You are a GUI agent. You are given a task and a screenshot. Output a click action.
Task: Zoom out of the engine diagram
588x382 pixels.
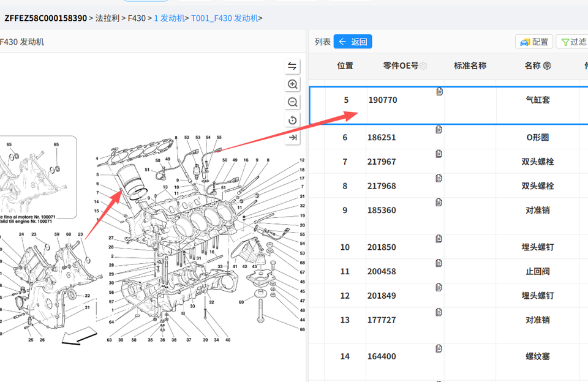pos(292,102)
